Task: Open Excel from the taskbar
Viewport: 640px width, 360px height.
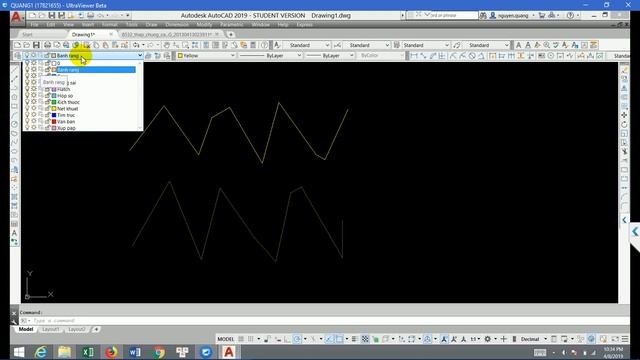Action: point(88,352)
